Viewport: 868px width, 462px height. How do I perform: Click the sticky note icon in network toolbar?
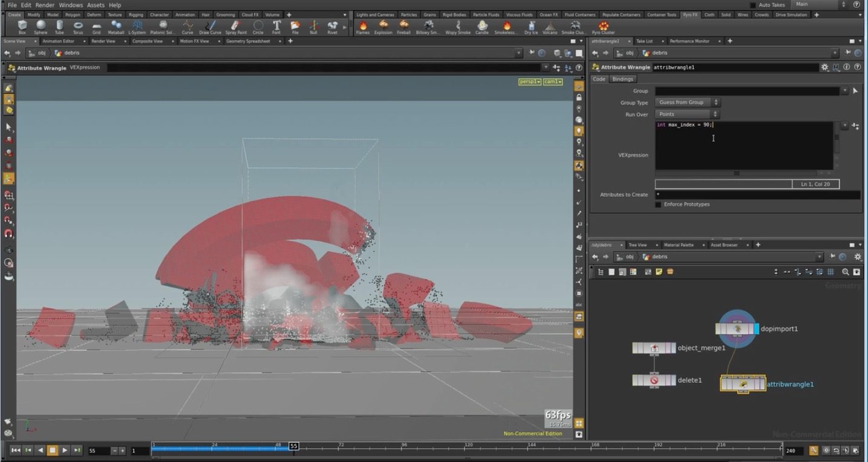click(x=659, y=272)
